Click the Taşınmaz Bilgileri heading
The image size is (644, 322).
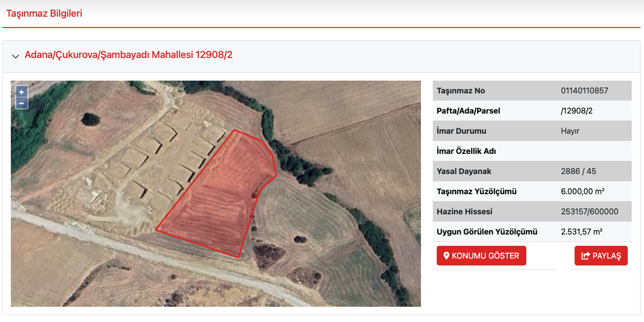pos(44,13)
